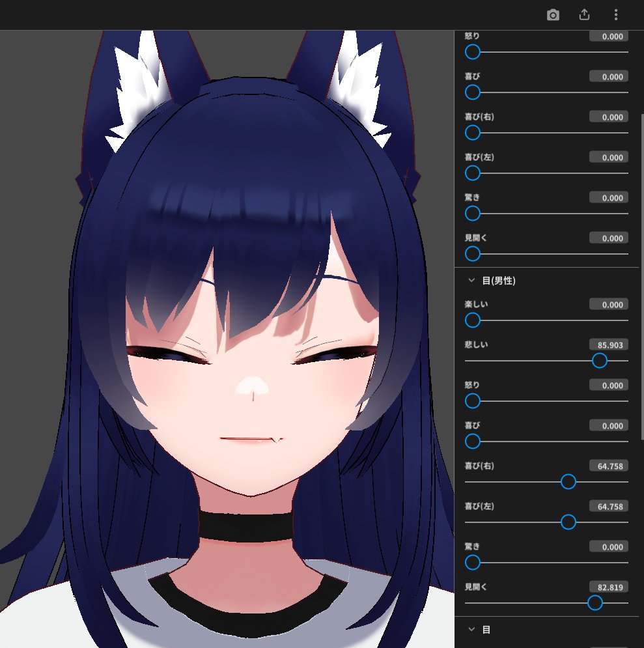This screenshot has height=648, width=644.
Task: Open the three-dot more options menu
Action: [615, 15]
